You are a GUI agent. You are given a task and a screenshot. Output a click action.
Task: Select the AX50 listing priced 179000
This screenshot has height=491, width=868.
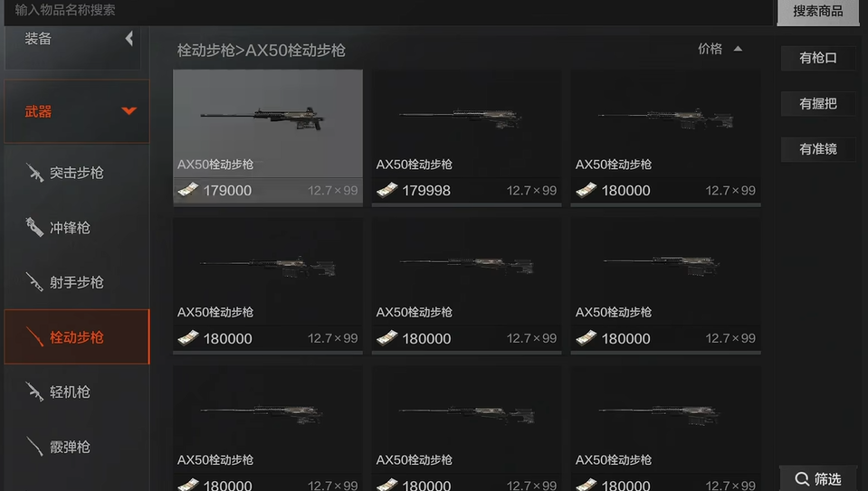tap(268, 137)
